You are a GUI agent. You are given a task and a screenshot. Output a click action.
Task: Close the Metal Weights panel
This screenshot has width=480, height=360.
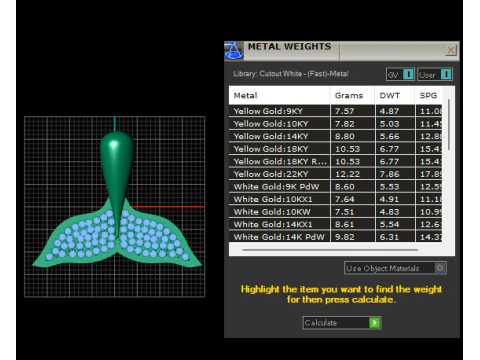[x=451, y=50]
